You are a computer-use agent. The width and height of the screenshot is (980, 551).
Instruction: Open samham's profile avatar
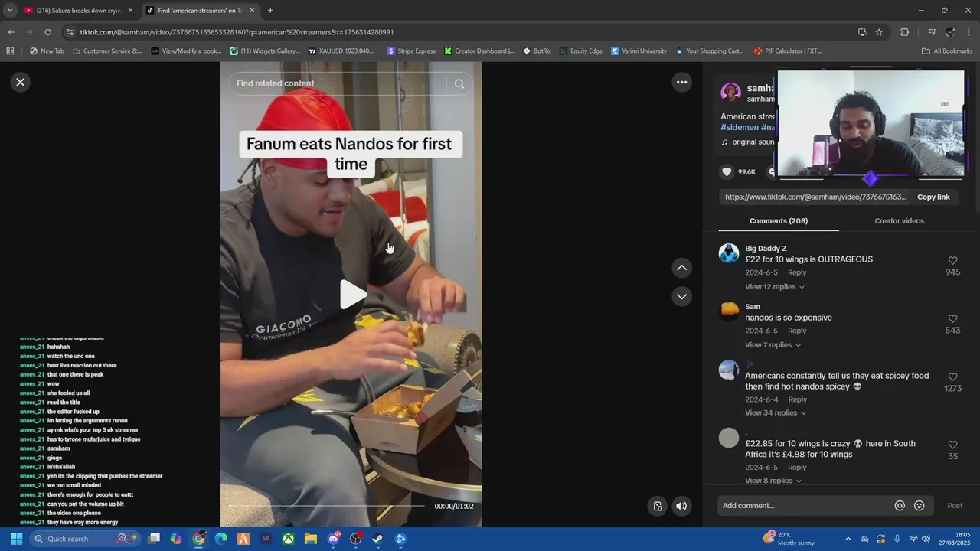731,93
